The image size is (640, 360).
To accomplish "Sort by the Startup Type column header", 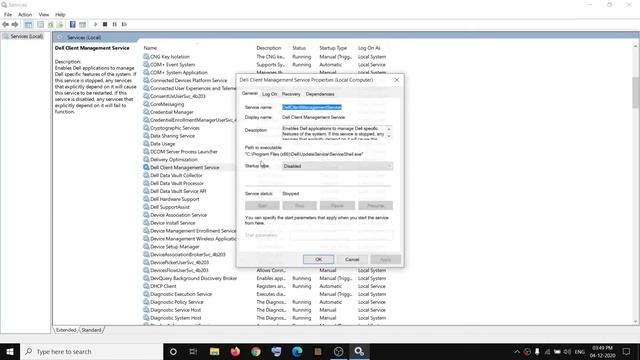I will [x=333, y=48].
